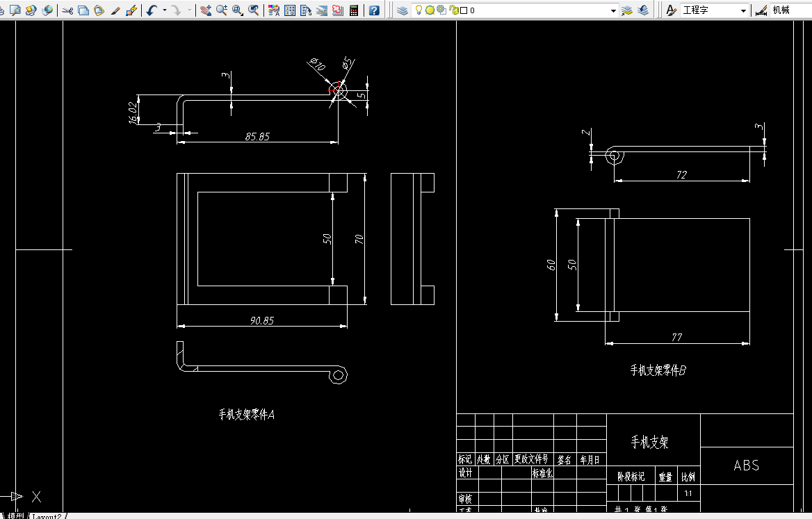Open the Dimension Style manager icon
The width and height of the screenshot is (812, 519).
pos(761,10)
